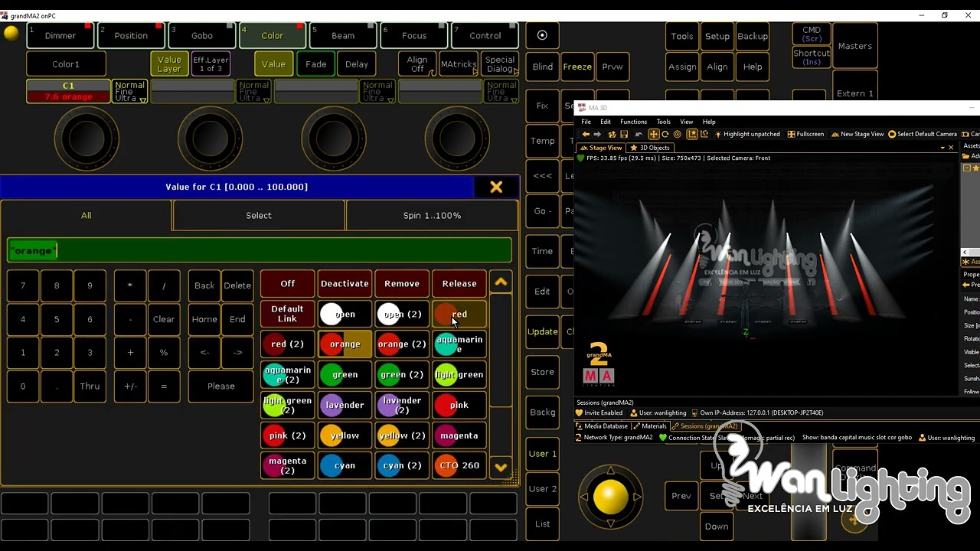Toggle the Value layer button next to Fade
Image resolution: width=980 pixels, height=551 pixels.
[273, 64]
